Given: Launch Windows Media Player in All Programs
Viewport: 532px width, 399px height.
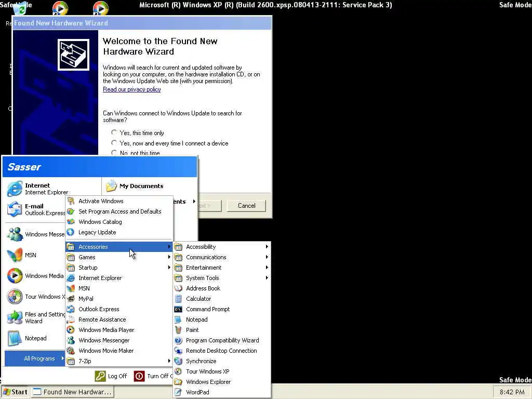Looking at the screenshot, I should click(119, 330).
